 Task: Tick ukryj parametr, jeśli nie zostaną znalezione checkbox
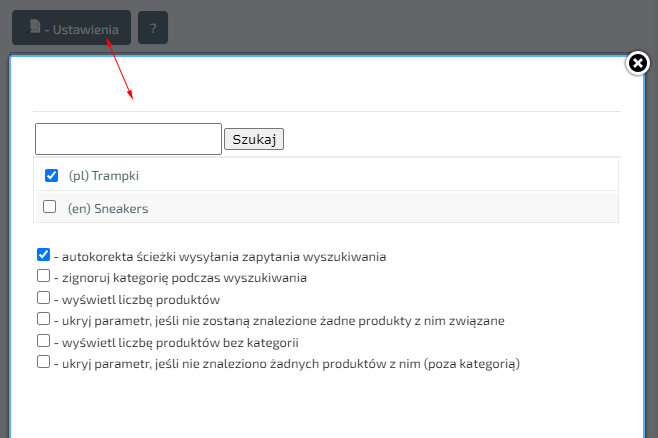tap(43, 319)
